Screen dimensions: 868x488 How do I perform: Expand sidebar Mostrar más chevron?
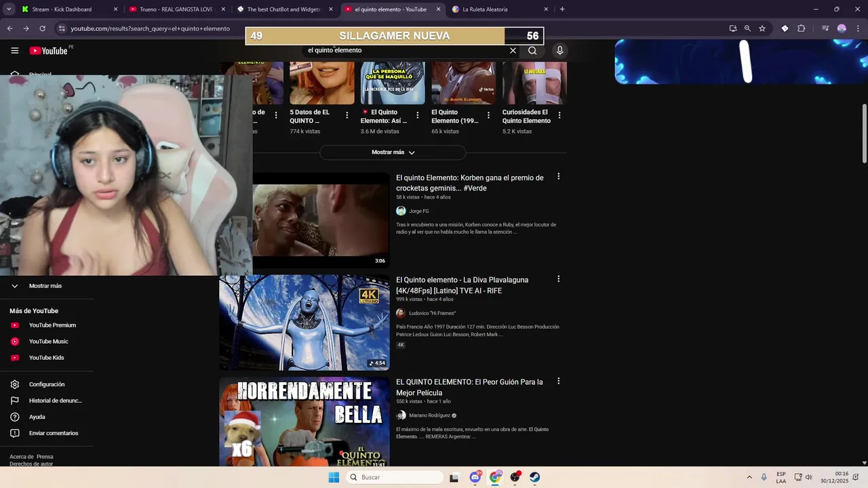pos(15,286)
